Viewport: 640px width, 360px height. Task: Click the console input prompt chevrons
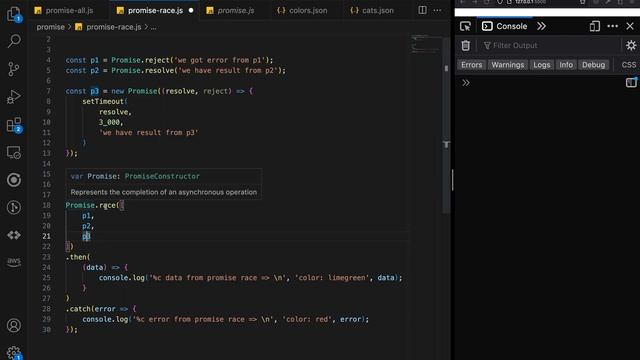click(466, 83)
